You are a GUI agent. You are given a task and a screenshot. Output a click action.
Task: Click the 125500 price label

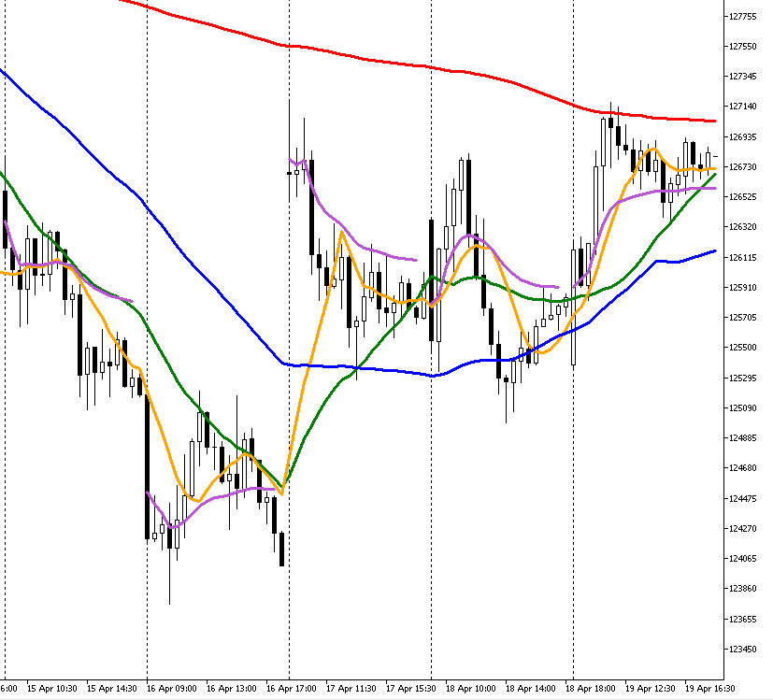(742, 348)
